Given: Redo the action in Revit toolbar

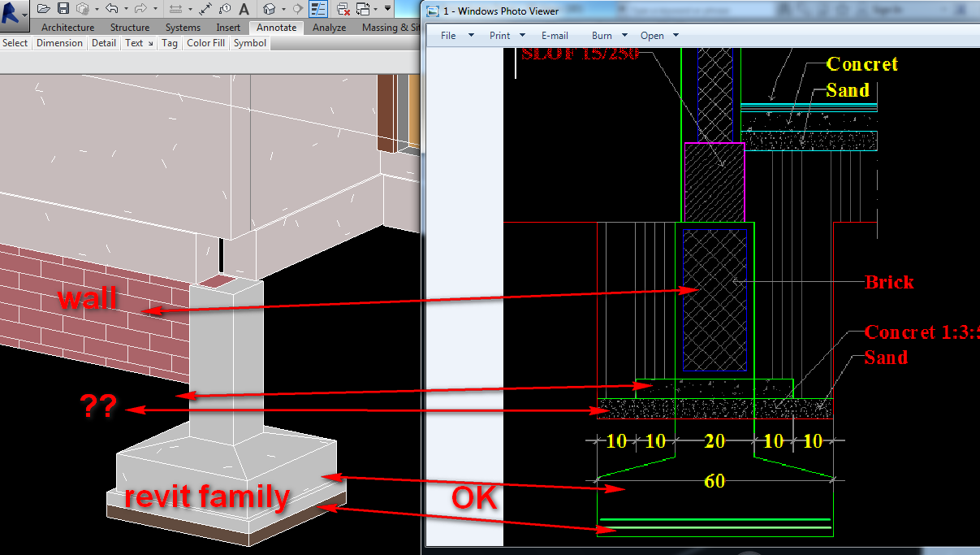Looking at the screenshot, I should [140, 8].
